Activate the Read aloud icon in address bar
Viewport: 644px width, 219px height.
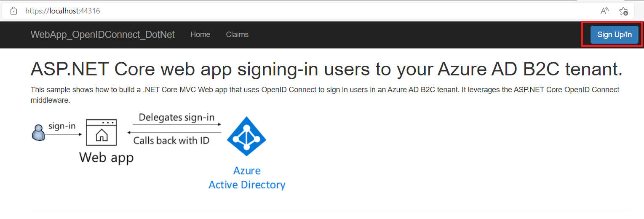pyautogui.click(x=604, y=11)
